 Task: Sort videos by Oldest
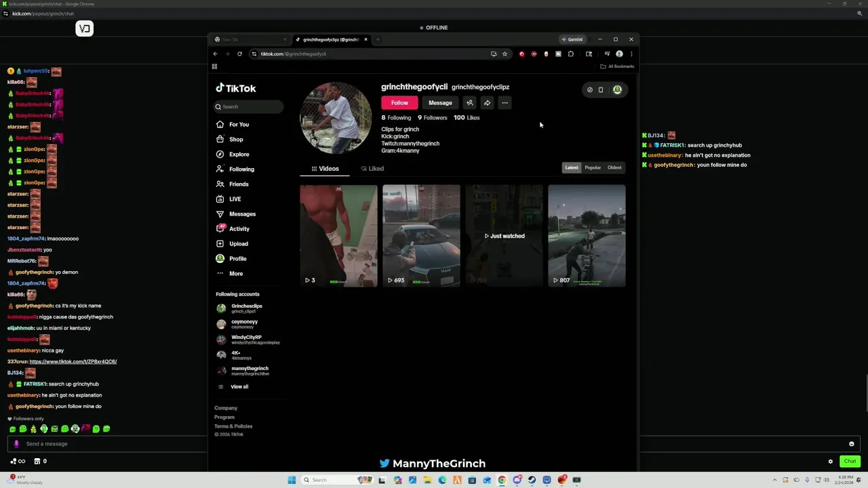(x=614, y=167)
